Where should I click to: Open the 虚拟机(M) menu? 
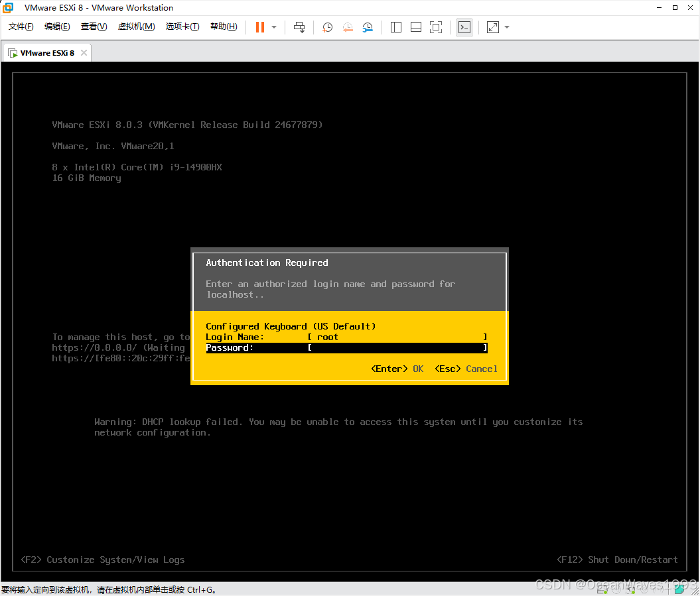[136, 27]
